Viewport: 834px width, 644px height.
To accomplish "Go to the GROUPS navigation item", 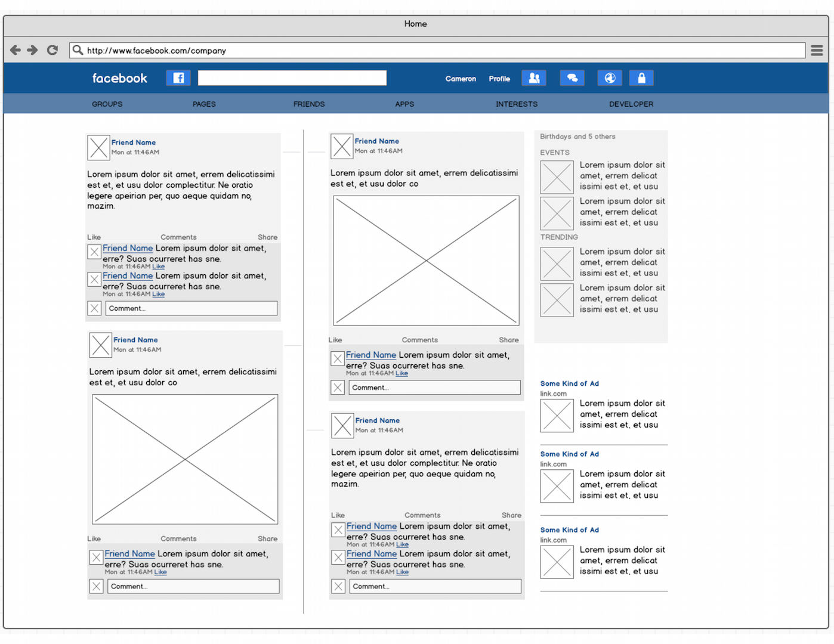I will pyautogui.click(x=107, y=104).
